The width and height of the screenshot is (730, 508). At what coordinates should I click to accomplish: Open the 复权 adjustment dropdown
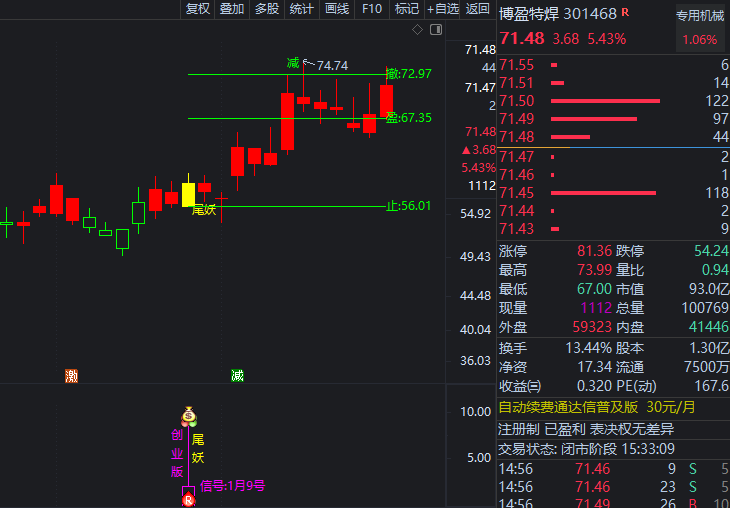tap(198, 9)
